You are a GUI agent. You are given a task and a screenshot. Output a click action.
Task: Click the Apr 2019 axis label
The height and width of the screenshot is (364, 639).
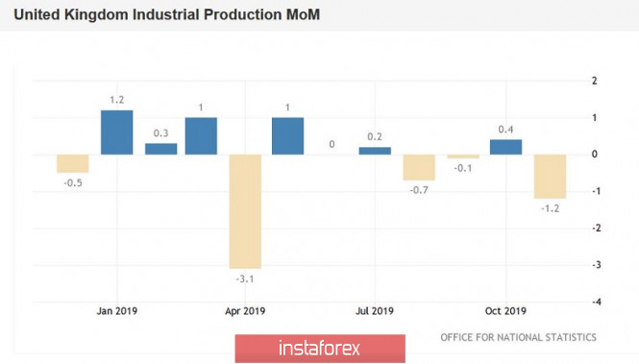pyautogui.click(x=245, y=311)
